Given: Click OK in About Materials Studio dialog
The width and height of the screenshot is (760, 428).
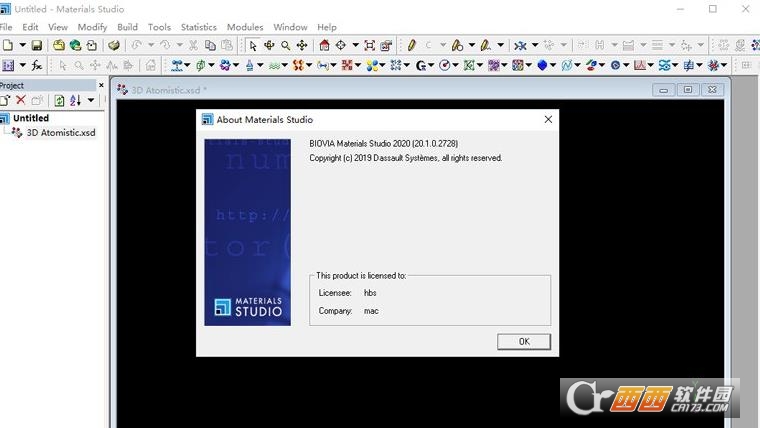Looking at the screenshot, I should pyautogui.click(x=524, y=341).
